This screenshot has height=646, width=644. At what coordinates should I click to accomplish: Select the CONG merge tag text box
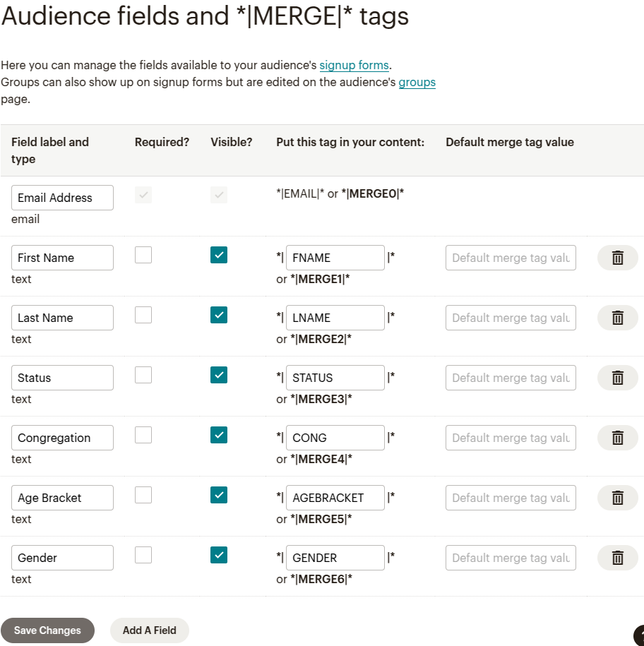coord(335,438)
